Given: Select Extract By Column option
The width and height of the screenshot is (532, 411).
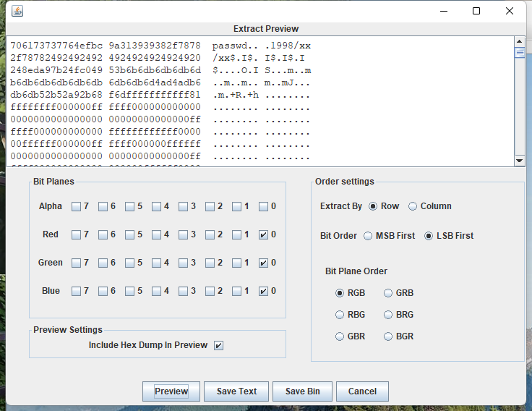Looking at the screenshot, I should (413, 206).
